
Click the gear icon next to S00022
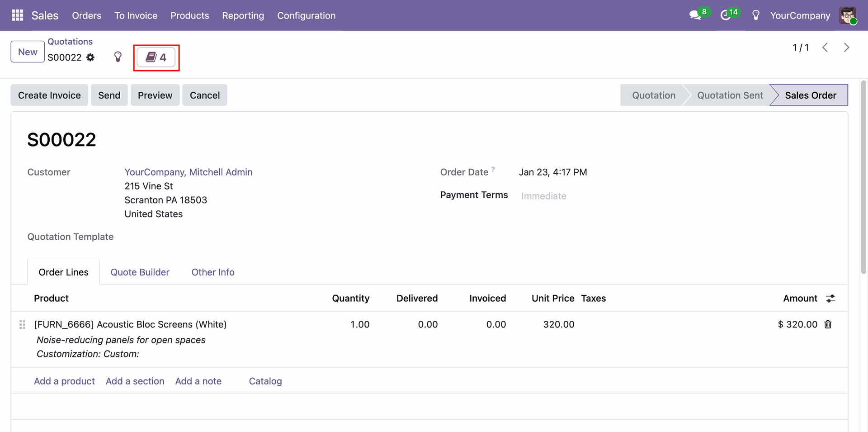pos(90,57)
